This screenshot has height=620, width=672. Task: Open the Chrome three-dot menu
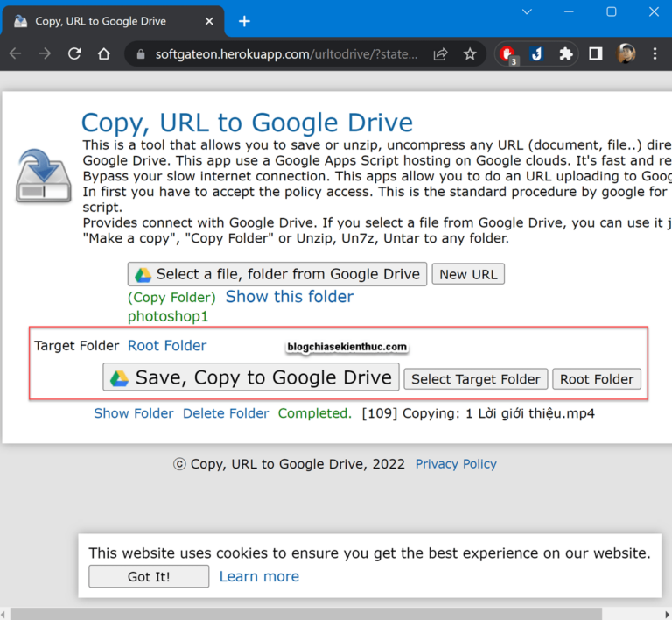[654, 54]
